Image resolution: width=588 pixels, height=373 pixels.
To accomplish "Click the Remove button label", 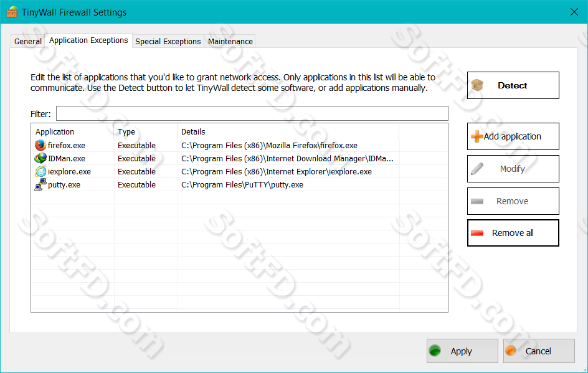I will click(512, 201).
